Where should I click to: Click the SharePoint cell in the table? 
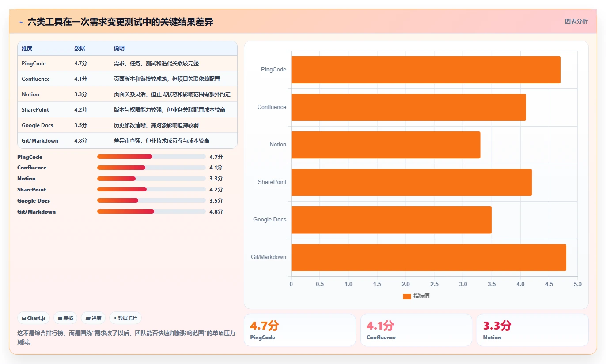(35, 110)
